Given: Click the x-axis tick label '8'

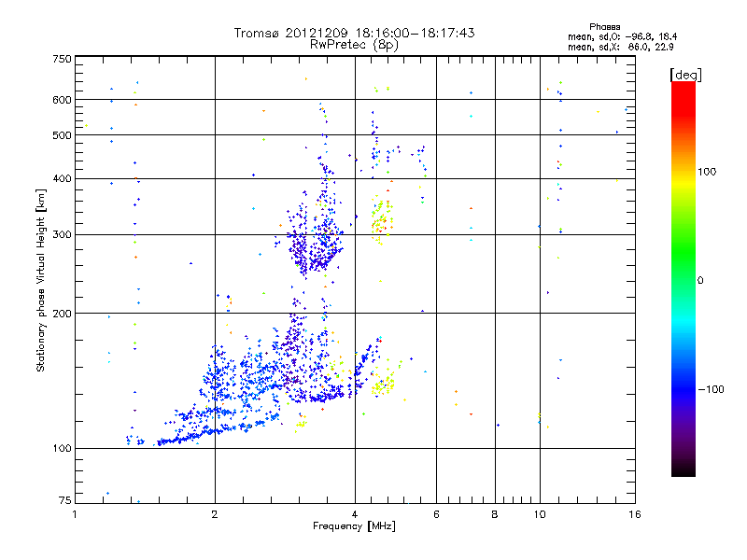Looking at the screenshot, I should [x=495, y=514].
